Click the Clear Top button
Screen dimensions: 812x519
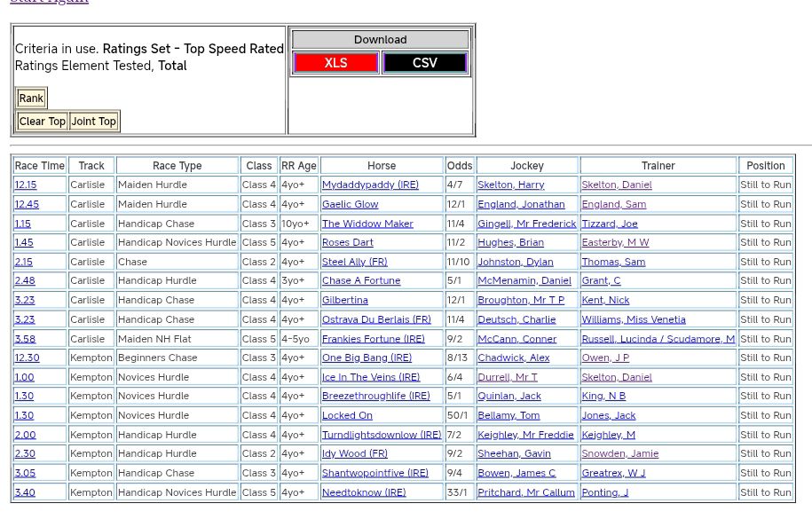[43, 122]
